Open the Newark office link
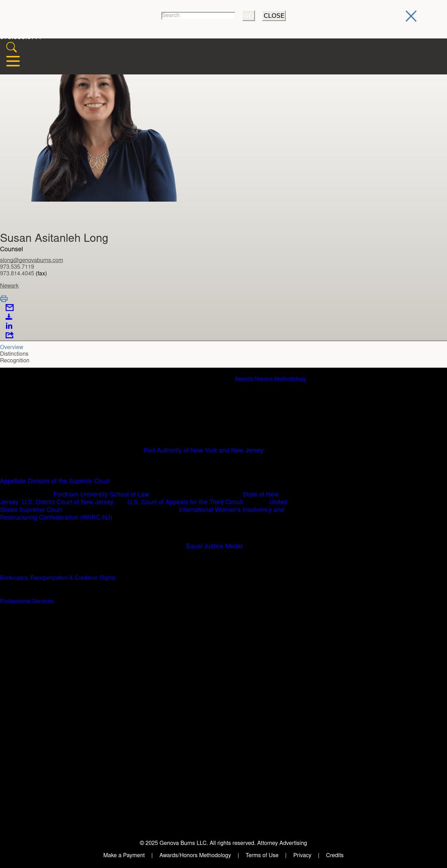 [x=9, y=285]
